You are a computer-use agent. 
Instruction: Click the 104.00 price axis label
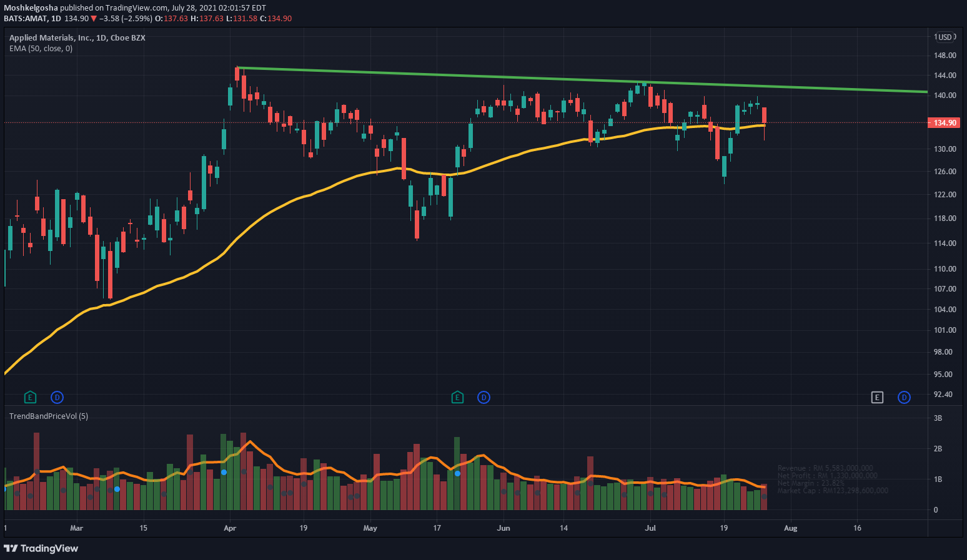(x=945, y=309)
